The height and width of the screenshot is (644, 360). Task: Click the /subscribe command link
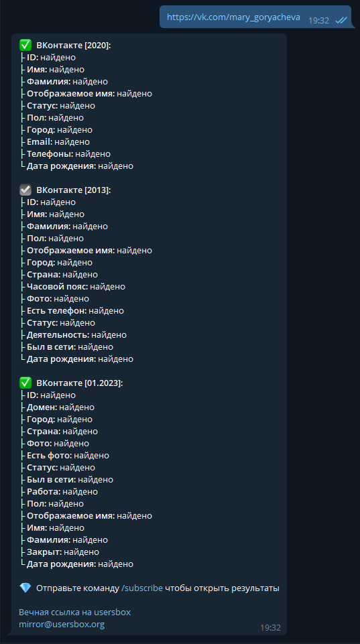tap(141, 588)
